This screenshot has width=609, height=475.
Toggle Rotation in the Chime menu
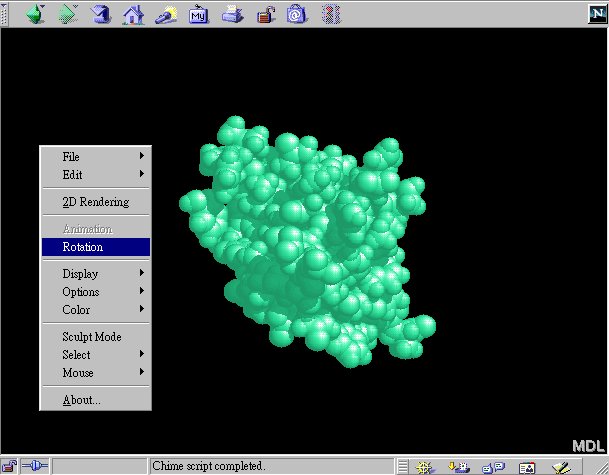tap(96, 247)
